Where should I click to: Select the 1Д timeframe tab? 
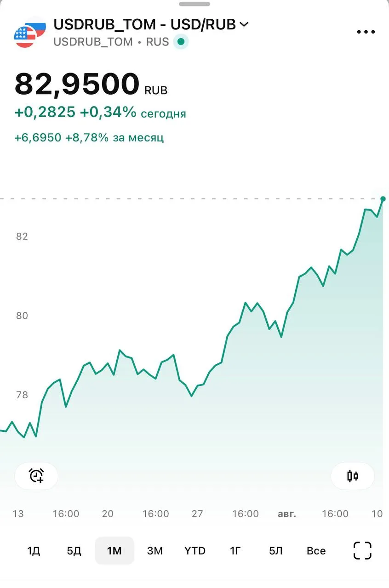[34, 551]
